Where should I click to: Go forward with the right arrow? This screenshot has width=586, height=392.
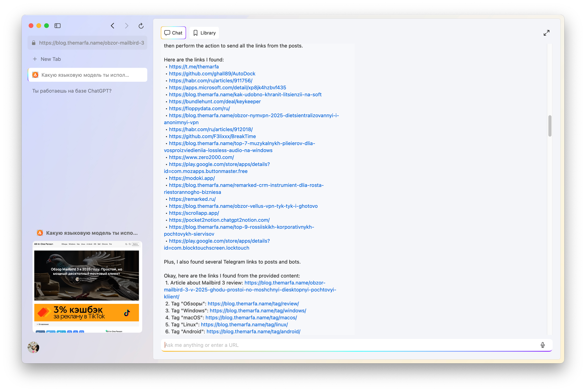point(127,26)
